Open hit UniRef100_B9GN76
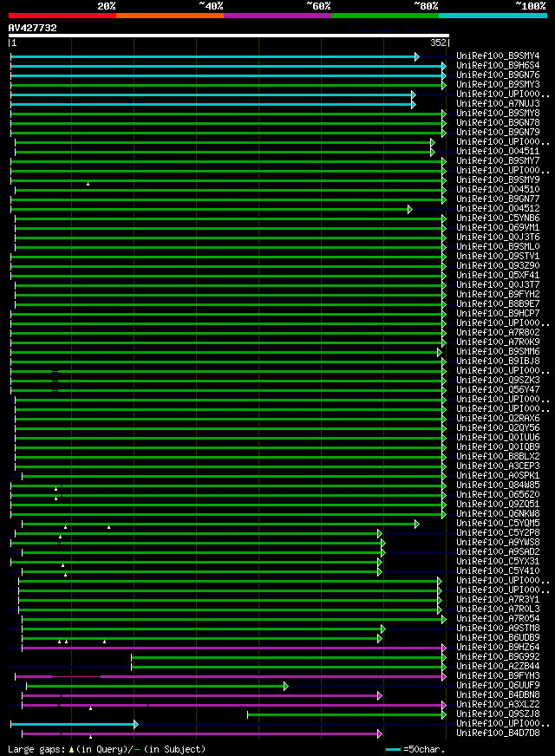Screen dimensions: 555x756 [x=498, y=75]
